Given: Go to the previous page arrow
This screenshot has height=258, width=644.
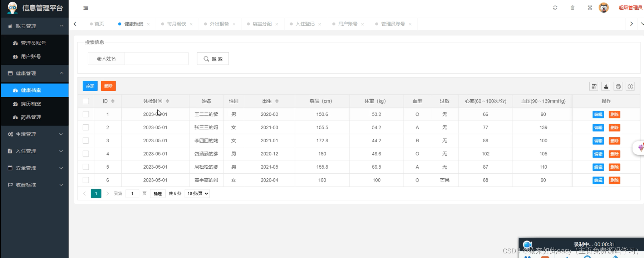Looking at the screenshot, I should tap(84, 193).
